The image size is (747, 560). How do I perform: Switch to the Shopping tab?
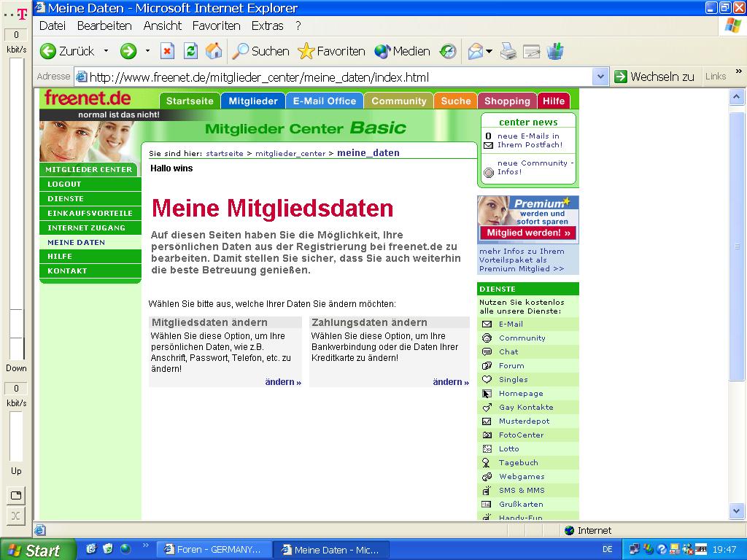[507, 101]
